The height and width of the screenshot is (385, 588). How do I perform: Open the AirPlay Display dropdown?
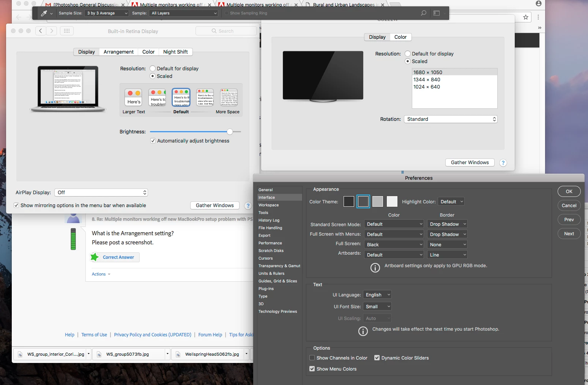click(x=101, y=193)
